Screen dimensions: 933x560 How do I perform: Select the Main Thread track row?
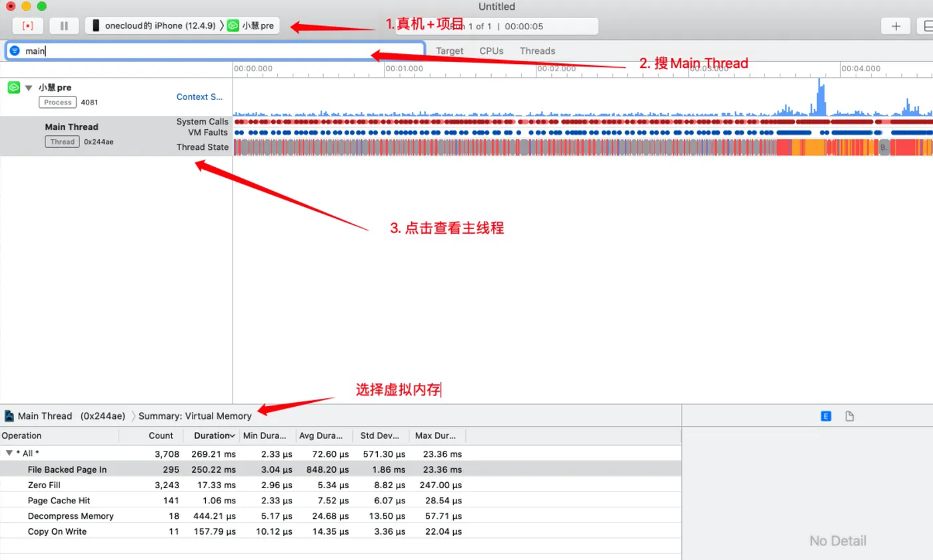[x=116, y=136]
